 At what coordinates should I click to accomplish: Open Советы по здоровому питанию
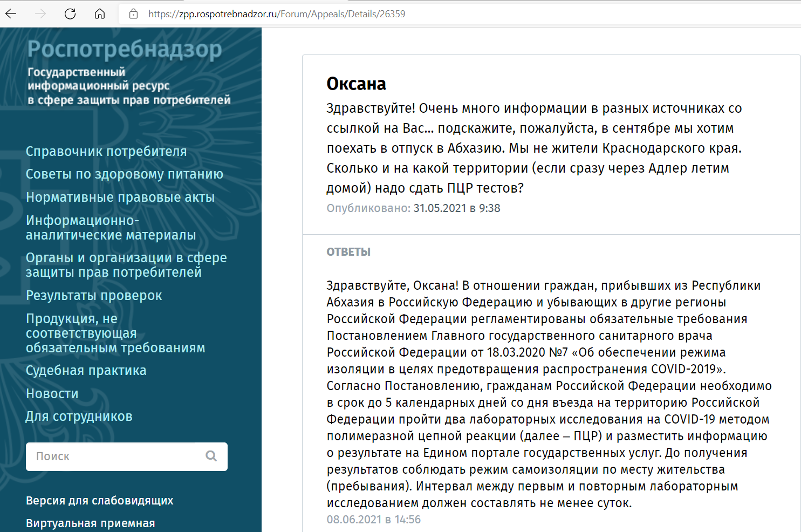point(125,174)
